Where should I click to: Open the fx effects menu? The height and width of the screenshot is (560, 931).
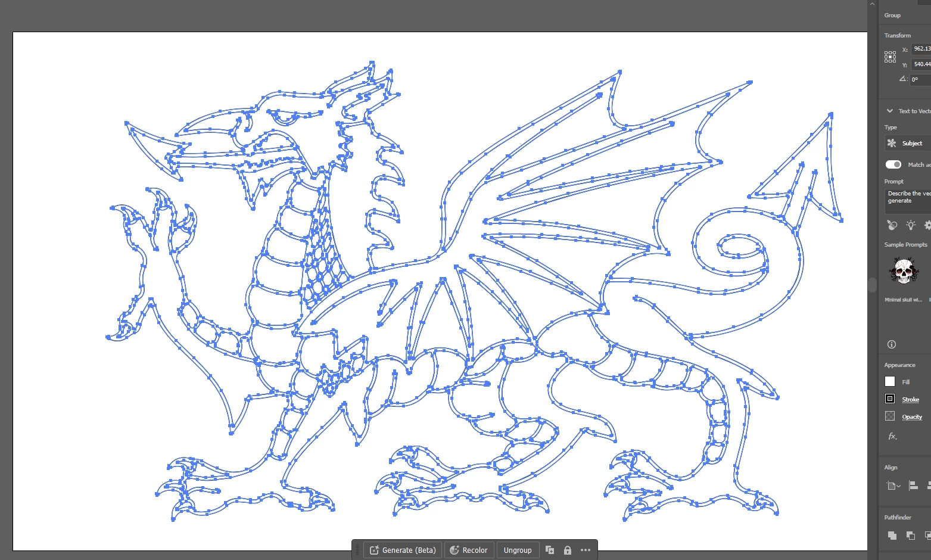click(x=892, y=437)
